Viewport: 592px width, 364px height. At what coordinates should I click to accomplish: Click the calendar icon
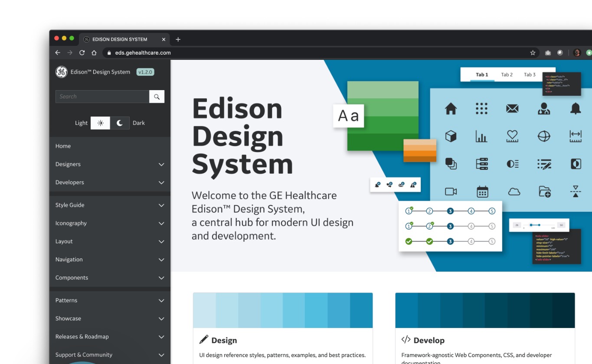click(x=482, y=192)
